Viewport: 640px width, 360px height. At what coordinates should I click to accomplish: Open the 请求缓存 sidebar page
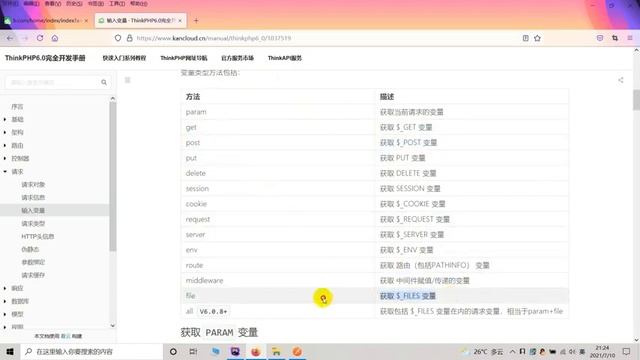33,275
